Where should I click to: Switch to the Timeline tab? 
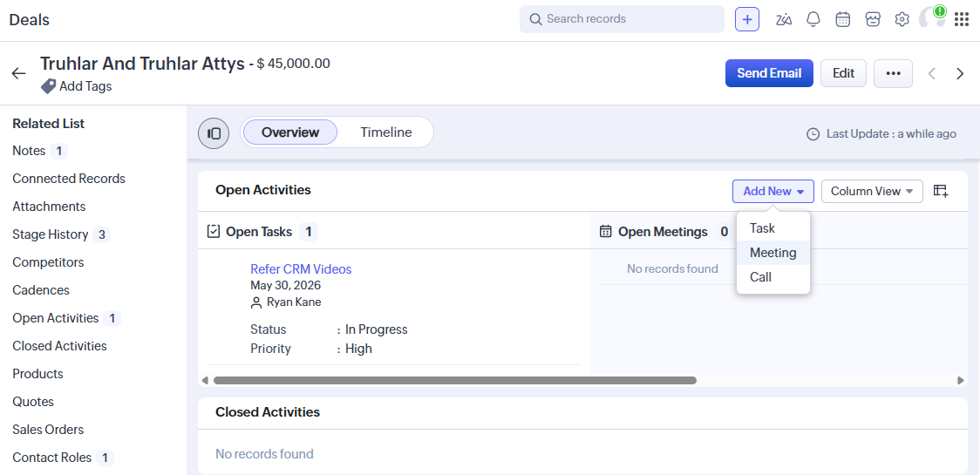click(x=386, y=132)
